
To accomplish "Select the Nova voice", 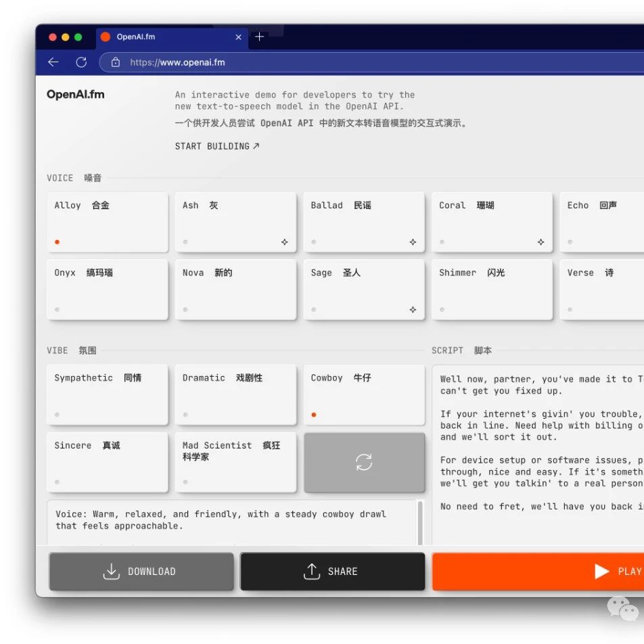I will click(x=235, y=290).
